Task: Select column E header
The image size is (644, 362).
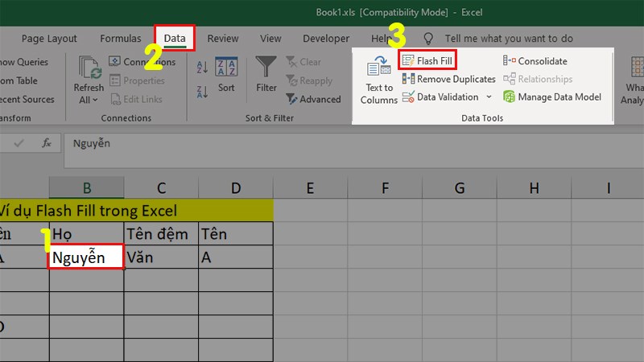Action: click(x=310, y=188)
